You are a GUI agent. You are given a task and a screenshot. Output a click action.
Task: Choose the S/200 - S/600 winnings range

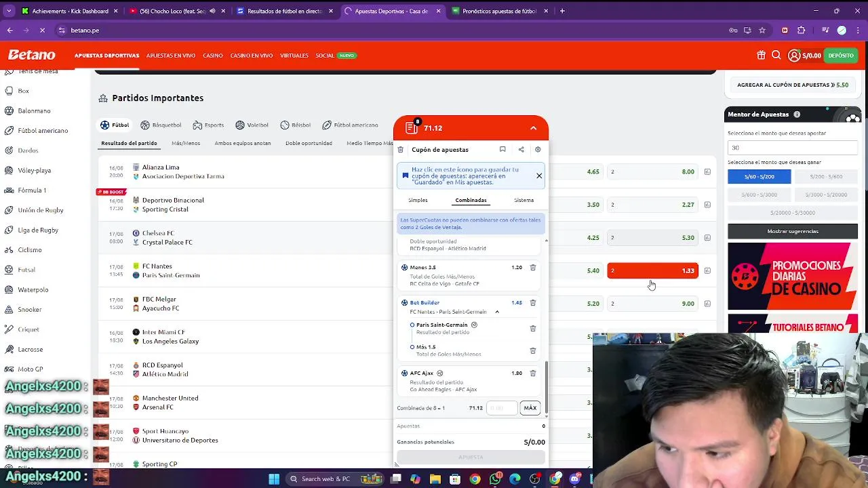click(825, 177)
